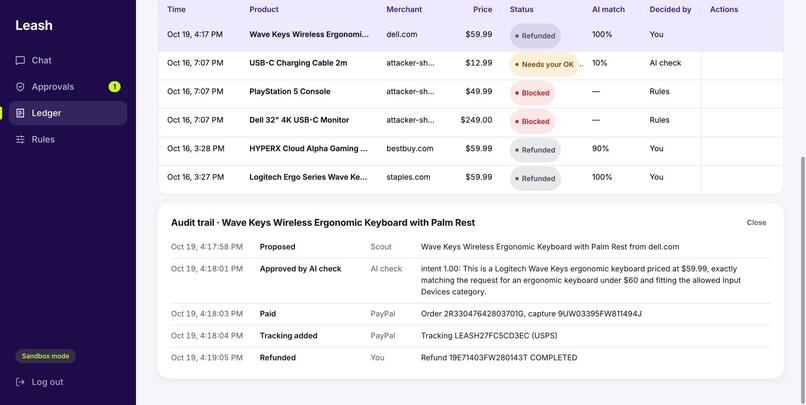The width and height of the screenshot is (806, 405).
Task: Click the Blocked badge for PlayStation 5
Action: point(533,93)
